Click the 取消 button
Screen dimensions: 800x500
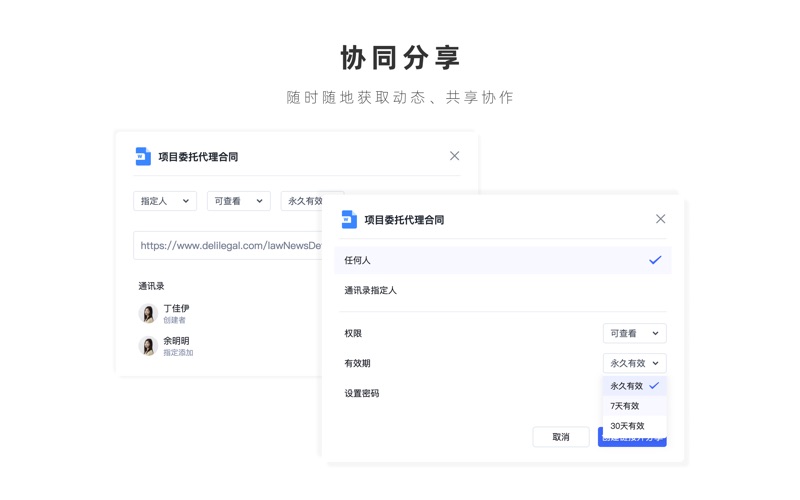(561, 437)
